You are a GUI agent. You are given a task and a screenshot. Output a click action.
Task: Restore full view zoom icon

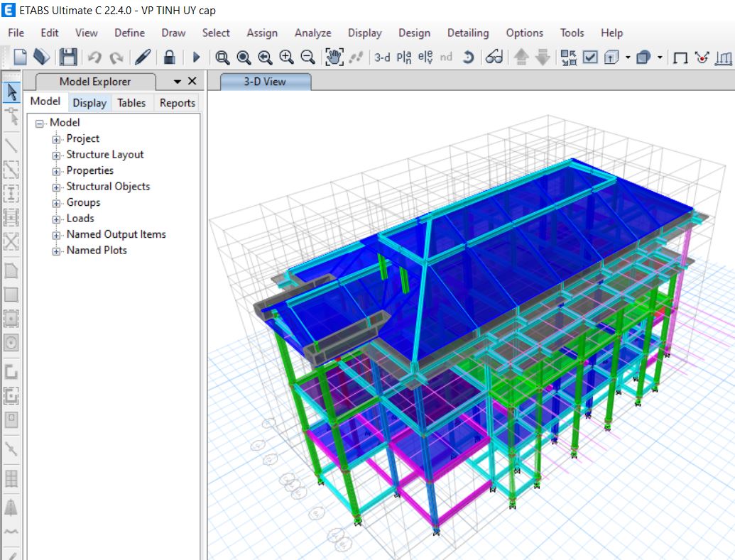coord(244,57)
